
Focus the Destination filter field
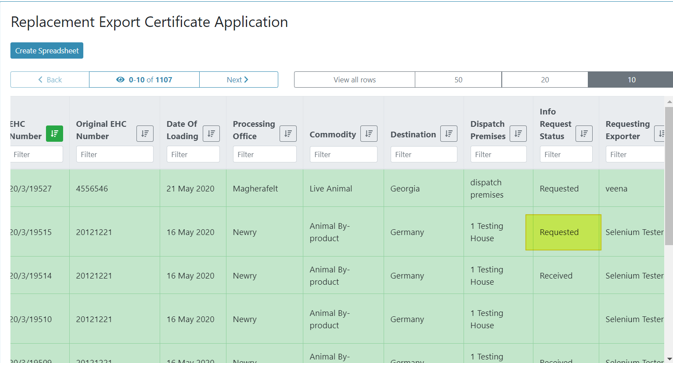[424, 154]
